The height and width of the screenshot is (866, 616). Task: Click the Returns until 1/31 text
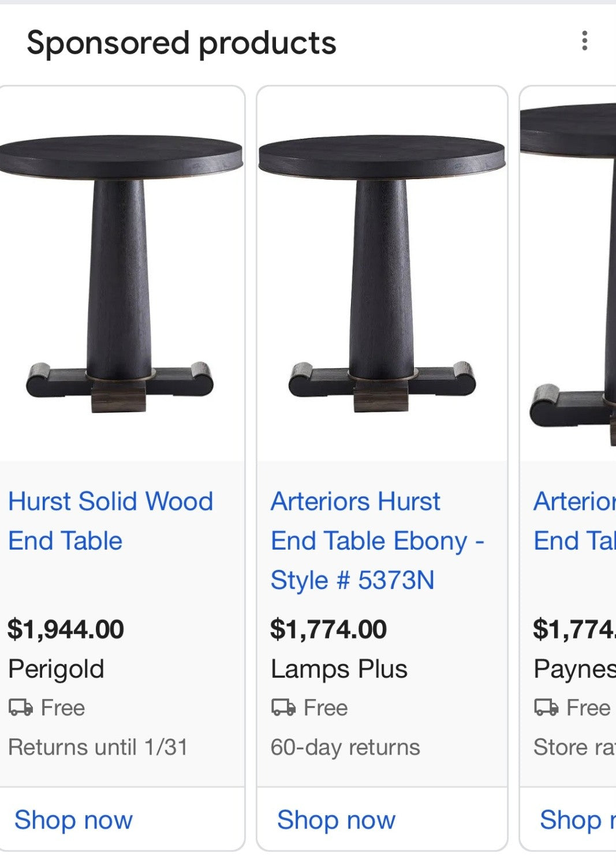pos(98,746)
